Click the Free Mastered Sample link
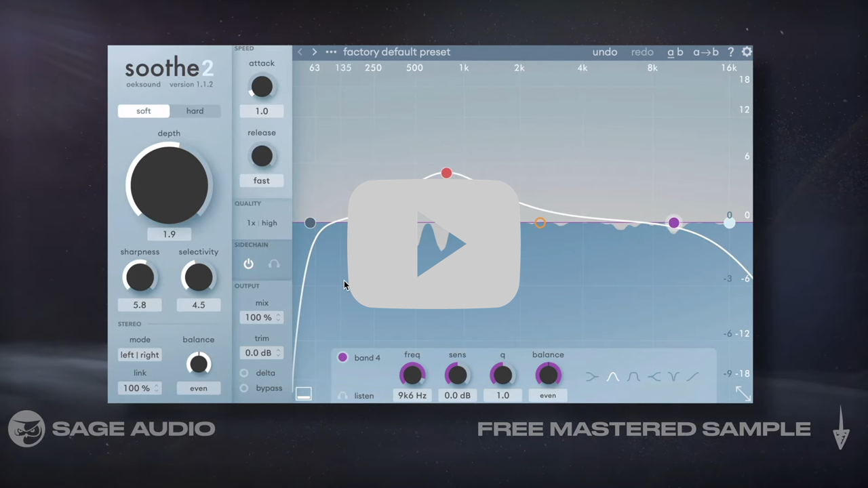Image resolution: width=868 pixels, height=488 pixels. (x=644, y=429)
